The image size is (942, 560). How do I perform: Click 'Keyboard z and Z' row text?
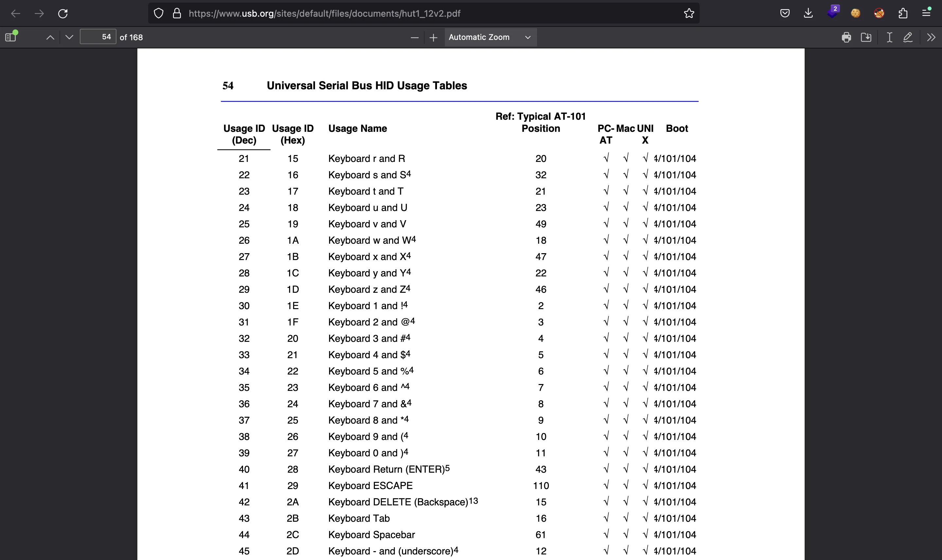367,289
